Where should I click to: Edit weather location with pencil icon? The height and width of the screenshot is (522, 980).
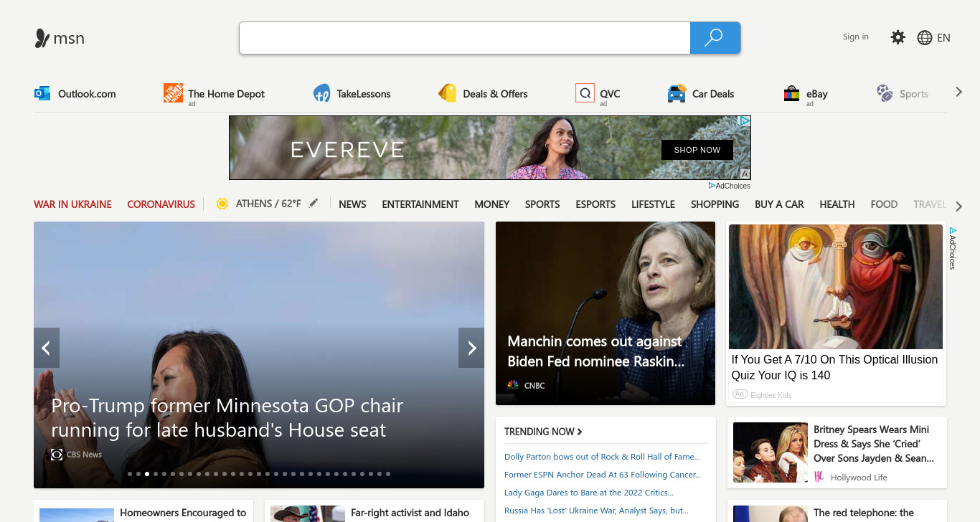point(313,204)
